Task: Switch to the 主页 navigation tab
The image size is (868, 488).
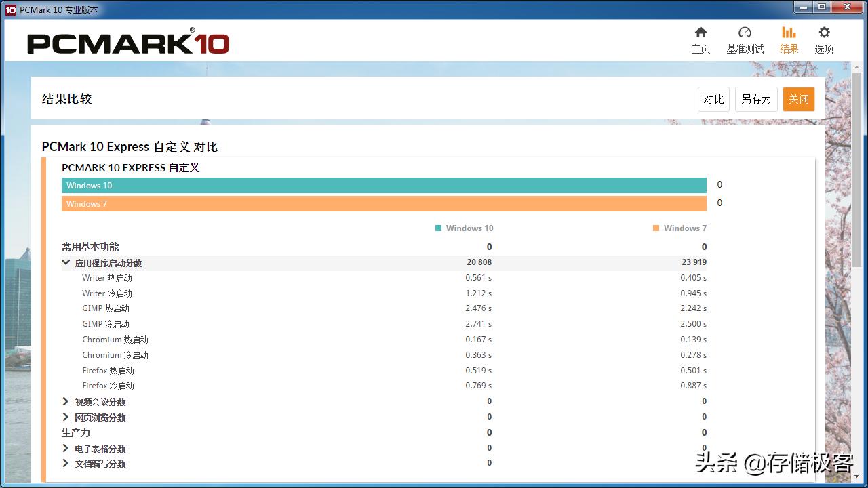Action: [x=701, y=39]
